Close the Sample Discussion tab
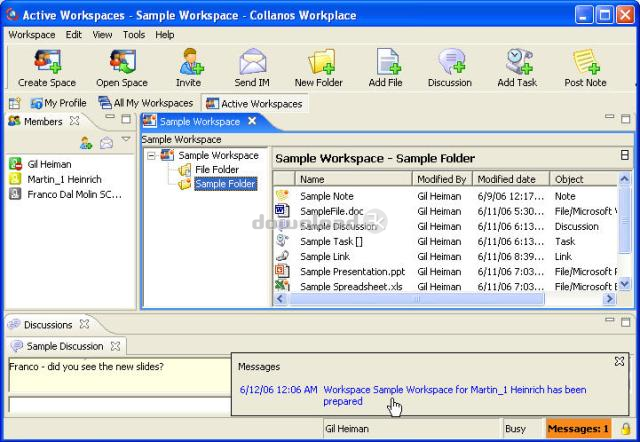This screenshot has height=442, width=640. click(115, 346)
